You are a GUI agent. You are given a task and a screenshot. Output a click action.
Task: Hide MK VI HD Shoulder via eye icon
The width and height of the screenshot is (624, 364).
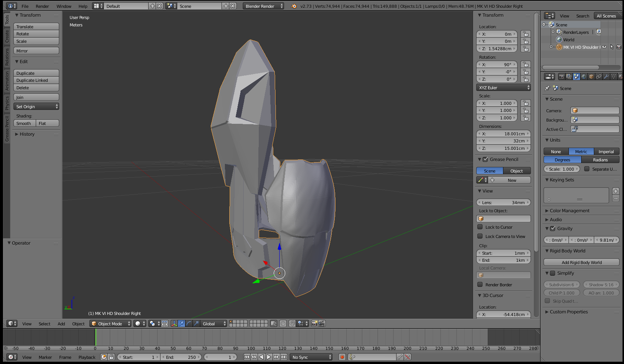coord(604,47)
